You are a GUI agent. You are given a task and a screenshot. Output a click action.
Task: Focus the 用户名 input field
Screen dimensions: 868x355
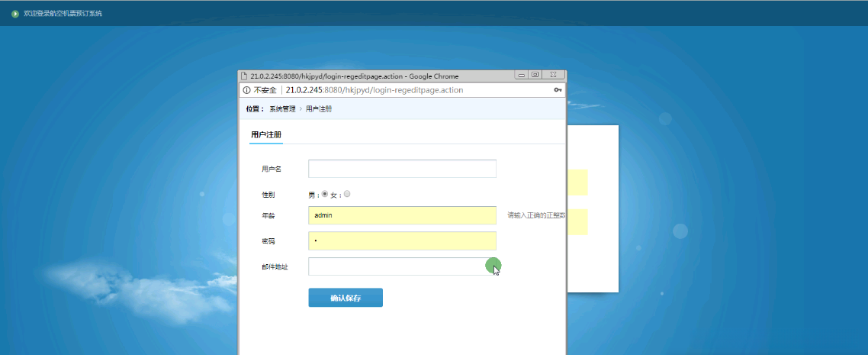coord(402,169)
